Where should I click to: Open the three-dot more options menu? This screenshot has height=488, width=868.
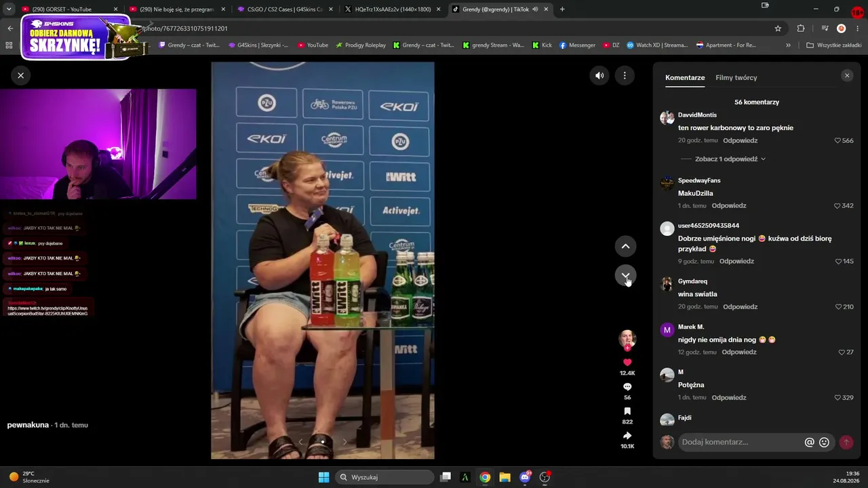point(625,76)
